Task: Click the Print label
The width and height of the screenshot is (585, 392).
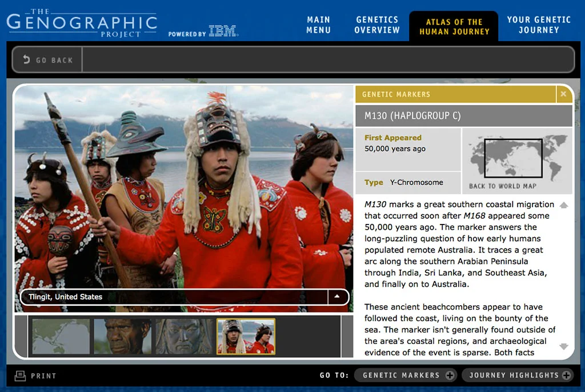Action: [43, 376]
